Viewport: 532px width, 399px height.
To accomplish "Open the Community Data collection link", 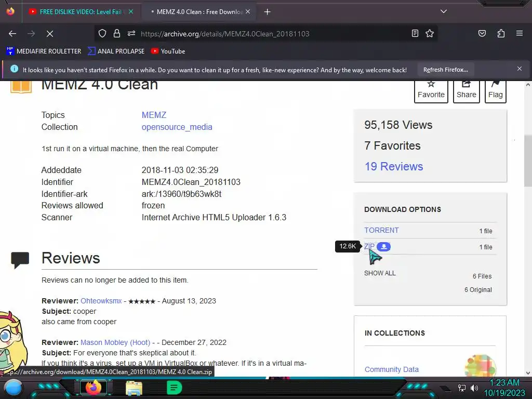I will (392, 369).
